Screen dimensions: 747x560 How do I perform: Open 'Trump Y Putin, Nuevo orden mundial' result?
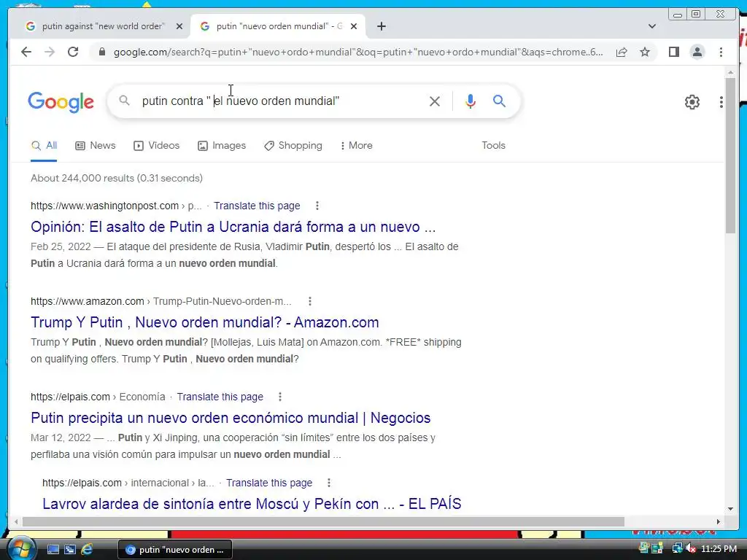click(205, 322)
